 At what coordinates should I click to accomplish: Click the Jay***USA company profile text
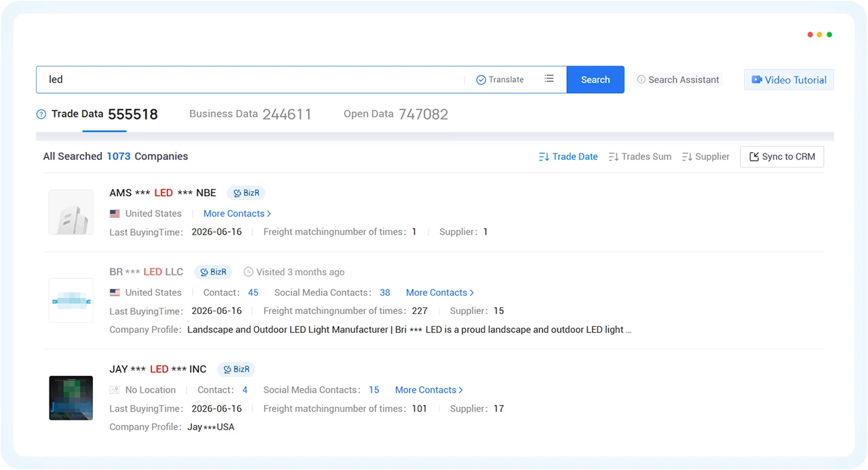211,427
